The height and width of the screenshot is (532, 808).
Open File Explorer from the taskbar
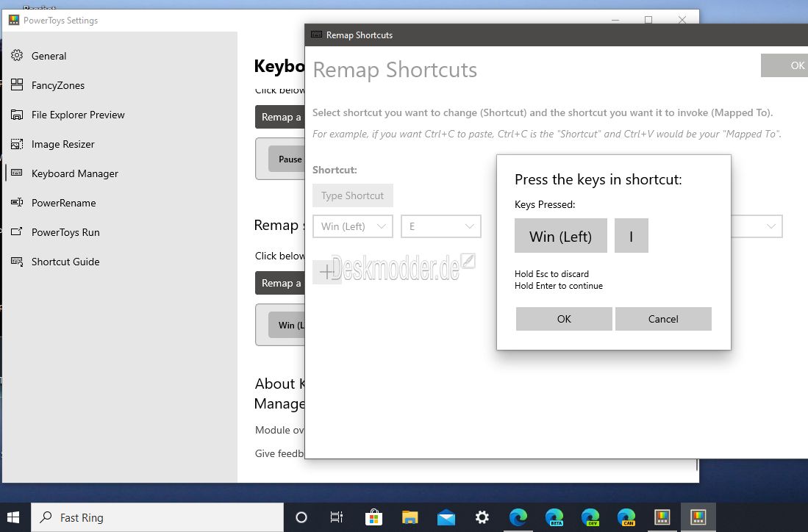[x=410, y=517]
